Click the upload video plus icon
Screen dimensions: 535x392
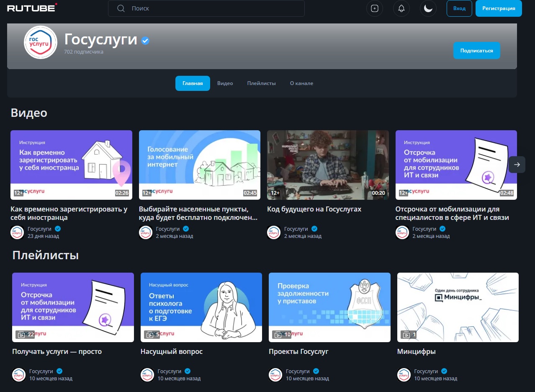375,8
